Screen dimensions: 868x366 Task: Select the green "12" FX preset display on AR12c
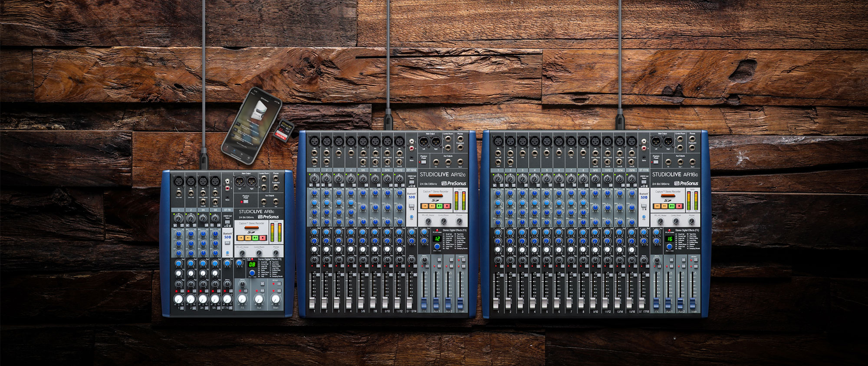pyautogui.click(x=437, y=238)
